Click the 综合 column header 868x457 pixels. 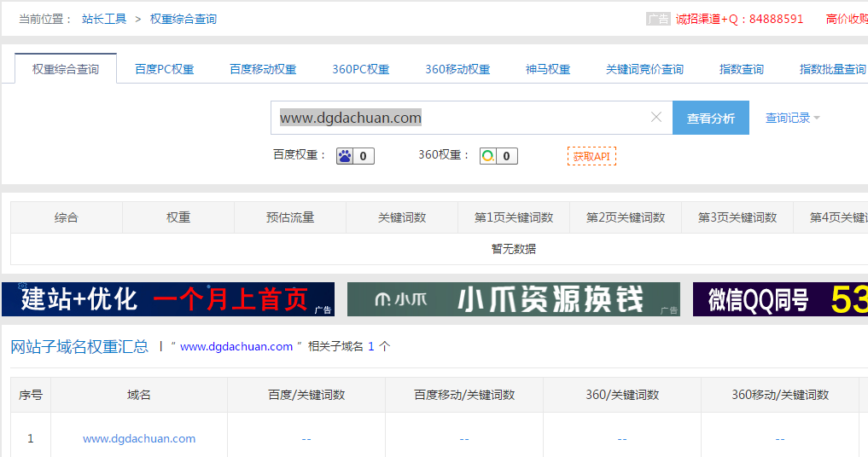coord(67,217)
